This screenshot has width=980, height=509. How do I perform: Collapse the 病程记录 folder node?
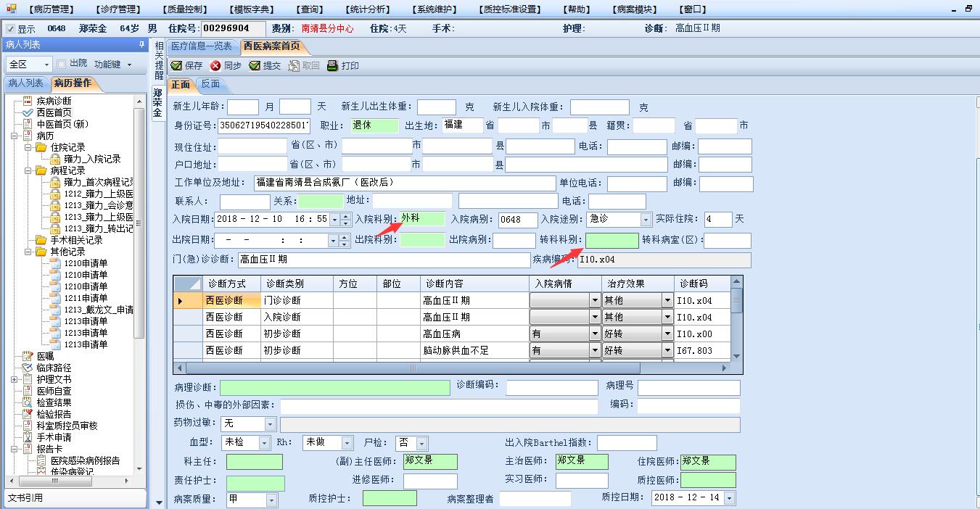tap(28, 170)
